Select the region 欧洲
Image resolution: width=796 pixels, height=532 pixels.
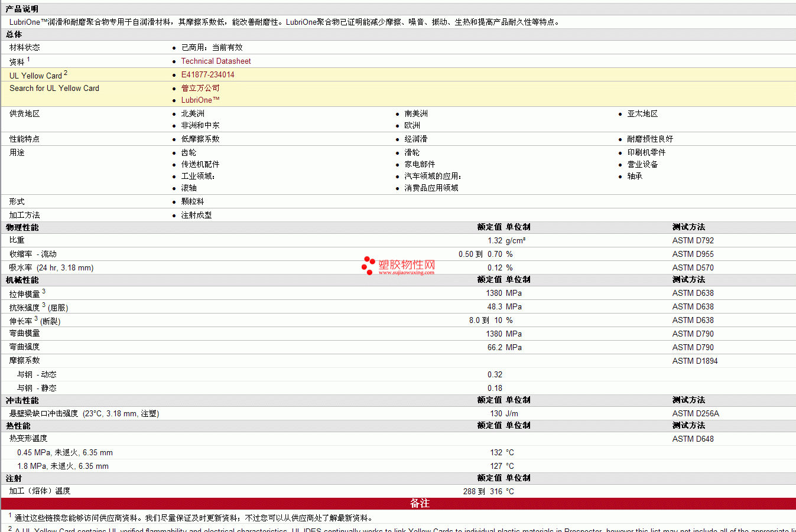(x=412, y=125)
